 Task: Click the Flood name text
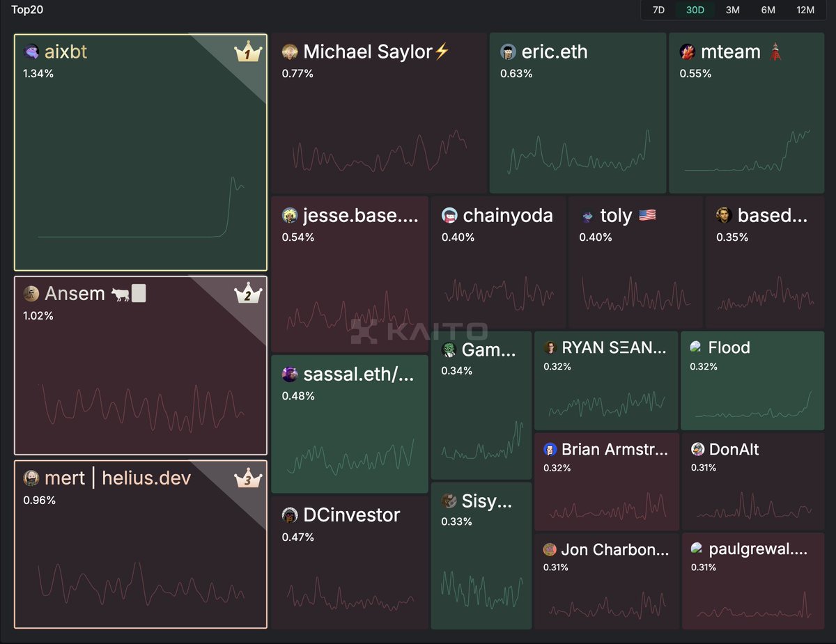point(729,347)
